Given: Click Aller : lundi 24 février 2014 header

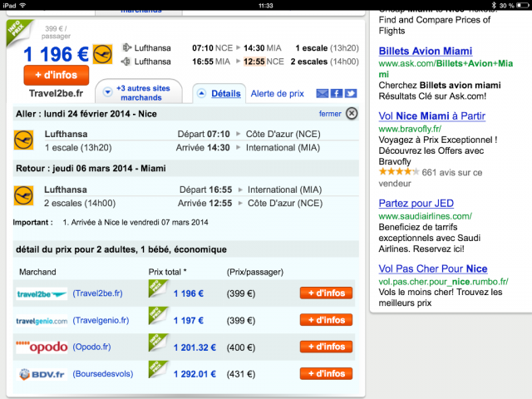Looking at the screenshot, I should (x=86, y=114).
